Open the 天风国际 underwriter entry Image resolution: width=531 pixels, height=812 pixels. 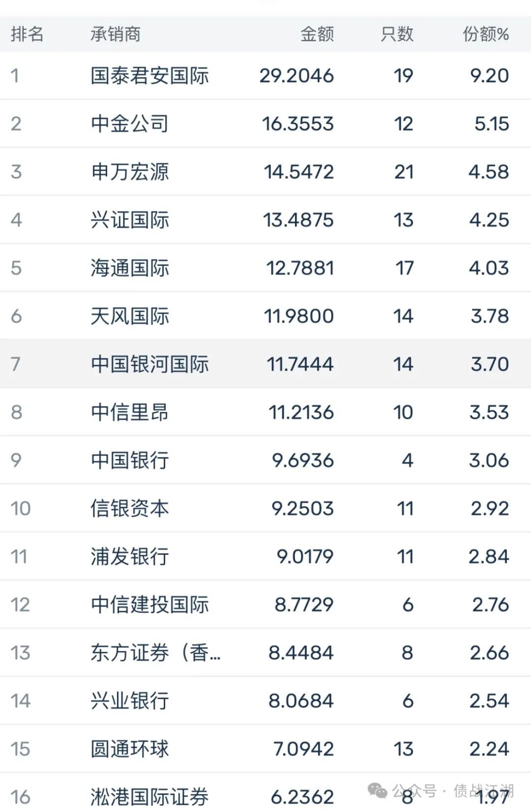[x=130, y=316]
